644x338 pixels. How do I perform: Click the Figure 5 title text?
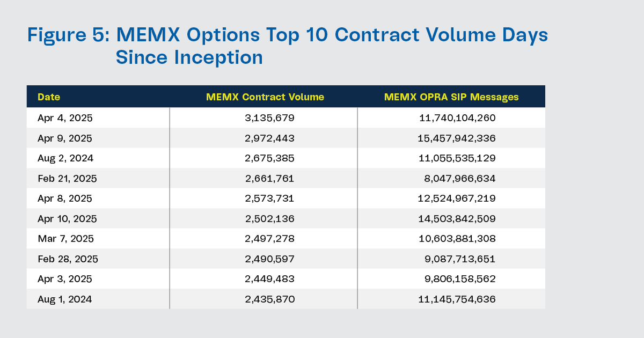coord(288,46)
